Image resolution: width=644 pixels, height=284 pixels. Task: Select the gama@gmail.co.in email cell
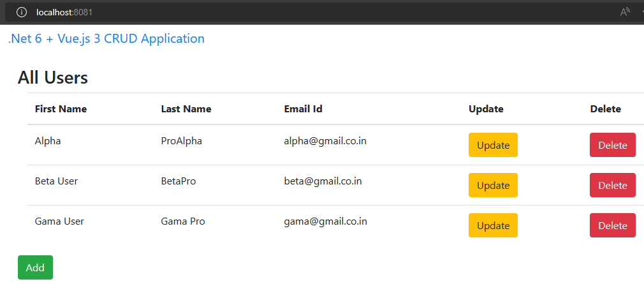coord(326,221)
